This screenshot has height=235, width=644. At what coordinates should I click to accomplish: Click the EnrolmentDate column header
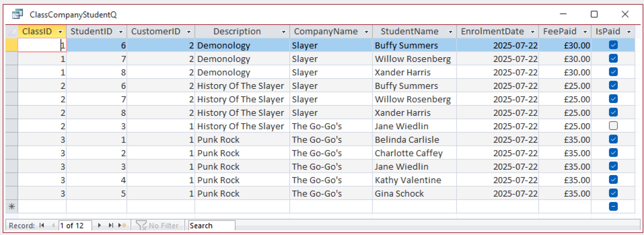tap(492, 32)
